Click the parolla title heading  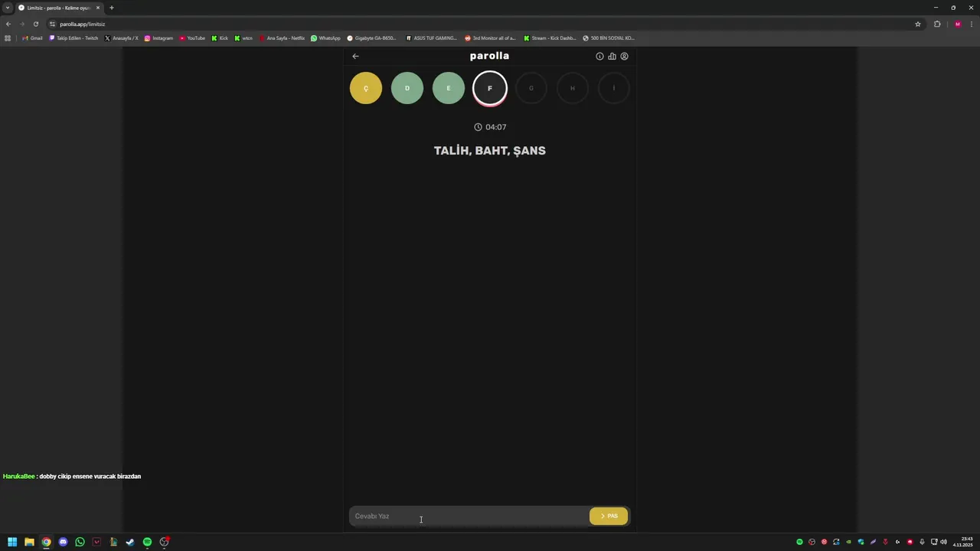(x=489, y=56)
